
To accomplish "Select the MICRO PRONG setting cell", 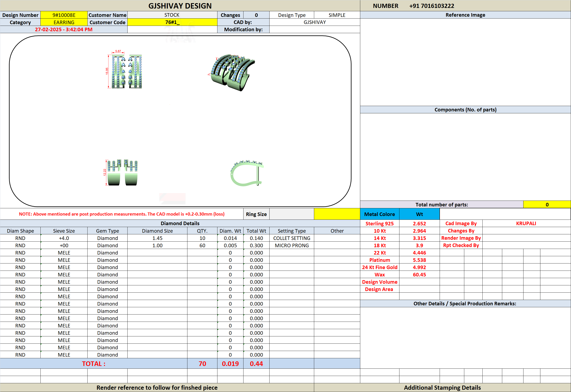I will 292,245.
